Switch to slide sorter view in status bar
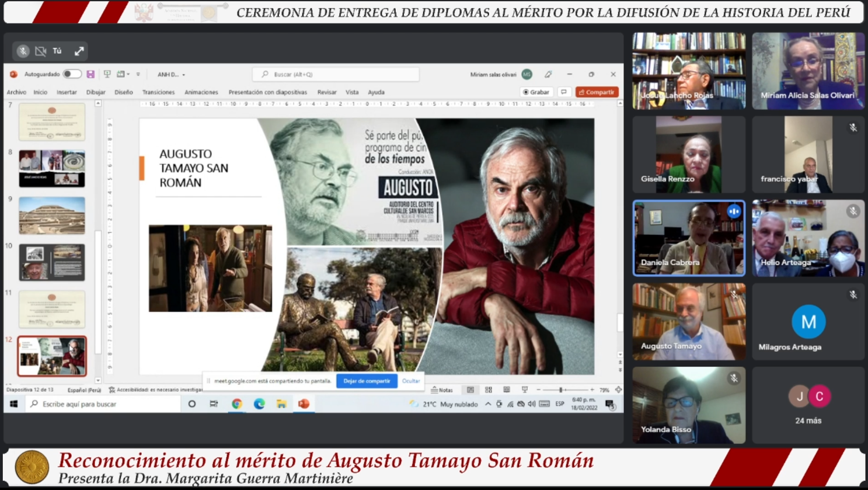 coord(489,390)
